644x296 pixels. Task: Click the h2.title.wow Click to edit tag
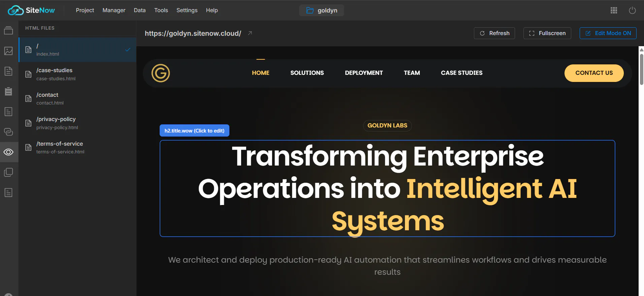194,130
